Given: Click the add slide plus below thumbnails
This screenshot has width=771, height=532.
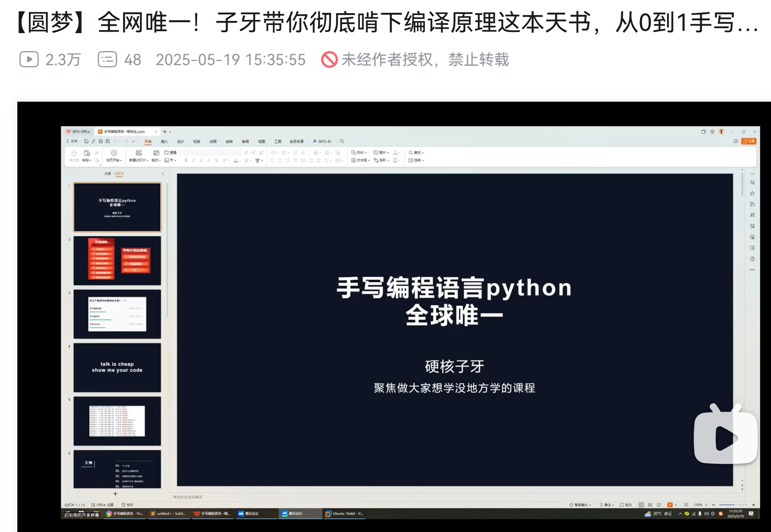Looking at the screenshot, I should click(116, 494).
